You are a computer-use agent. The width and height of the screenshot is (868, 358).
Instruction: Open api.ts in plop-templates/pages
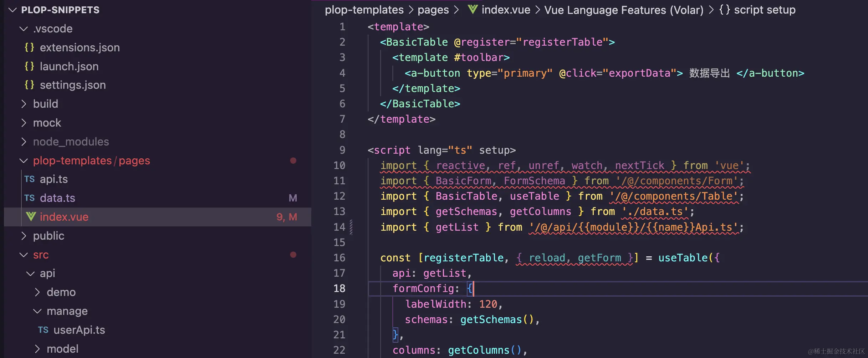(x=54, y=179)
